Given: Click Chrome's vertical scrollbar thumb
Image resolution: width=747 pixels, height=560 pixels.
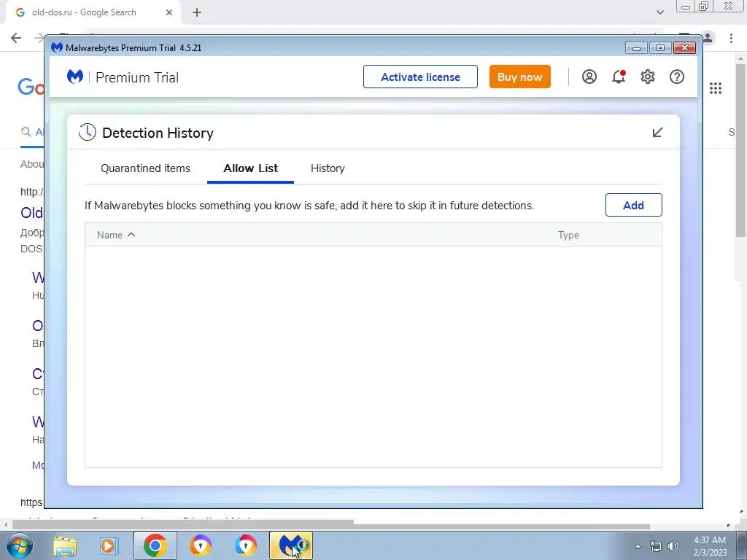Looking at the screenshot, I should click(x=740, y=150).
